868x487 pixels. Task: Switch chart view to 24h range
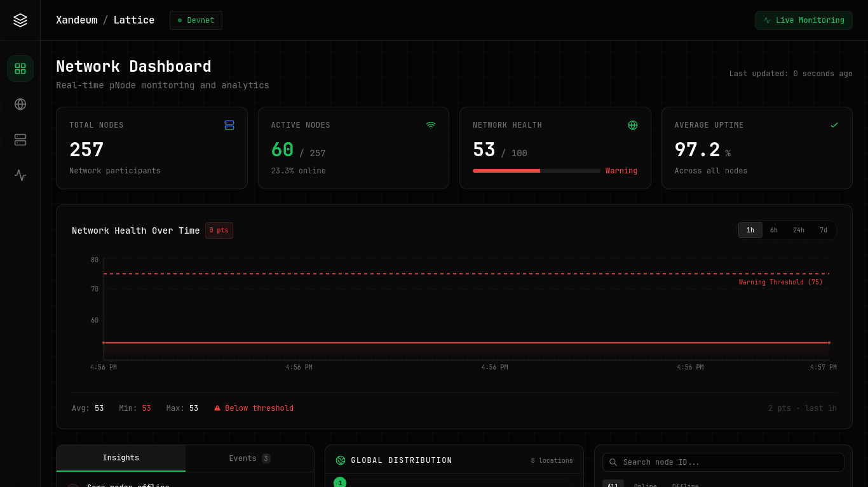pyautogui.click(x=799, y=230)
